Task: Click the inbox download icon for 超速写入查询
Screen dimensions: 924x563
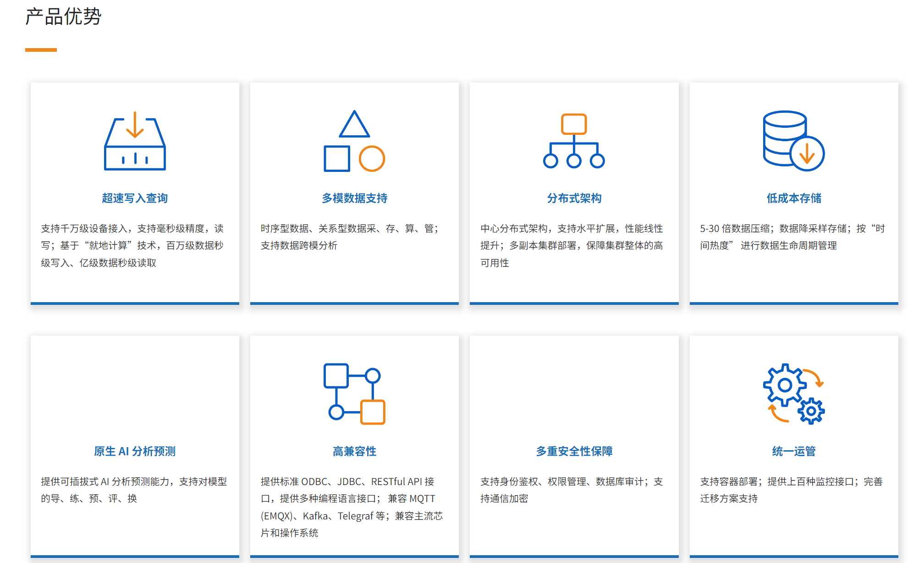Action: [135, 141]
